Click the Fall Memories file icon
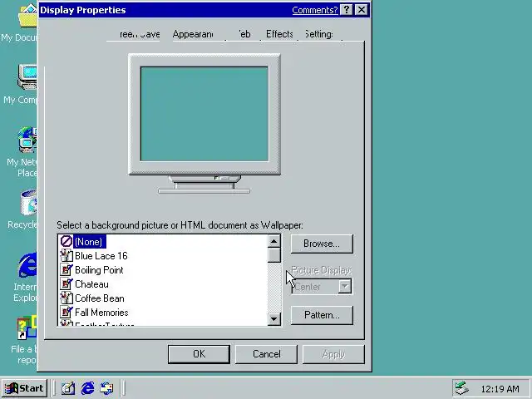Screen dimensions: 532x399 click(66, 313)
